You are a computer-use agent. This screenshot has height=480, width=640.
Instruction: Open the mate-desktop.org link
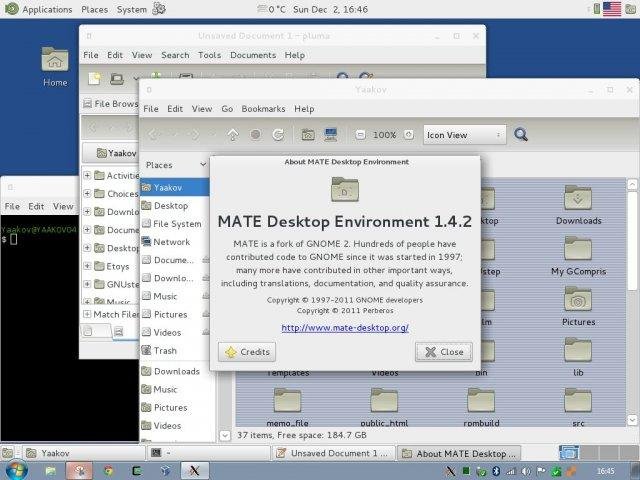[x=345, y=328]
